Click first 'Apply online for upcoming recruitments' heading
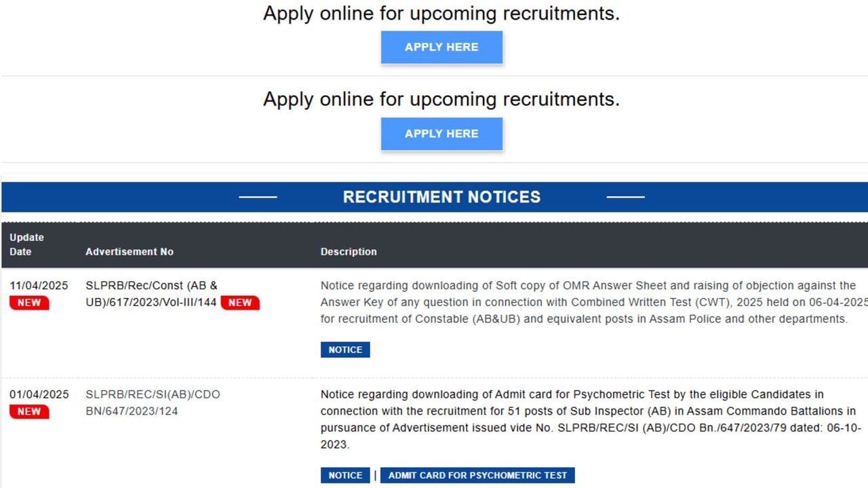 point(441,13)
